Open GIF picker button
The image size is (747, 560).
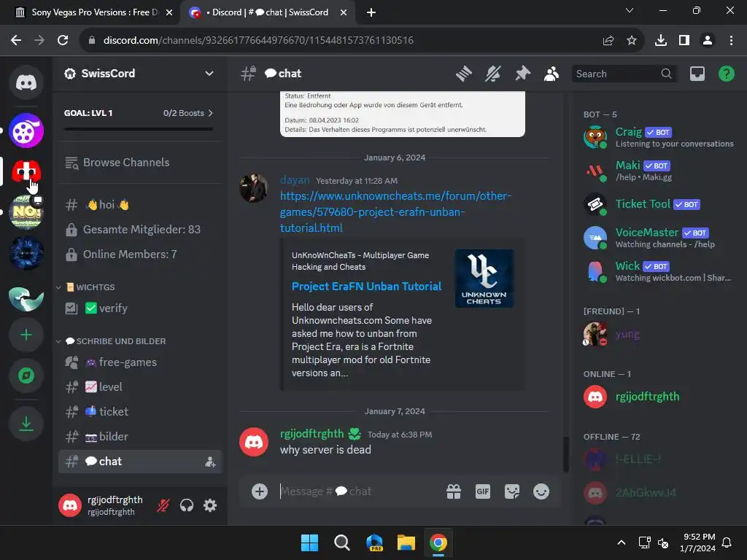point(483,491)
